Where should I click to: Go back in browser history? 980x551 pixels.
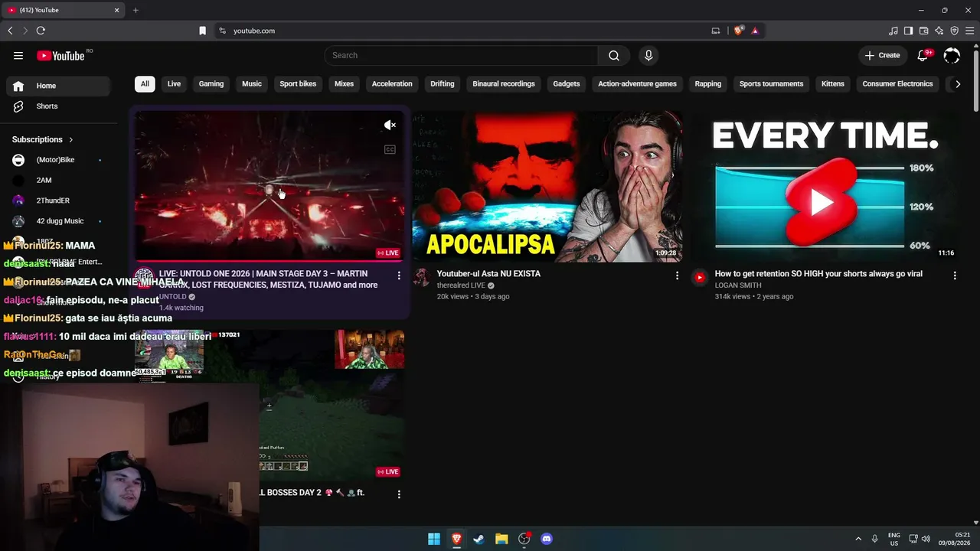coord(10,31)
